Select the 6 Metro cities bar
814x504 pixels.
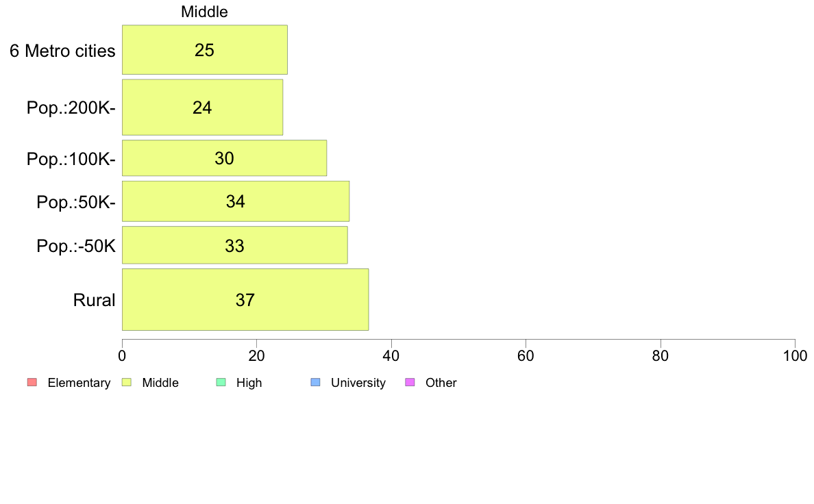pos(204,49)
